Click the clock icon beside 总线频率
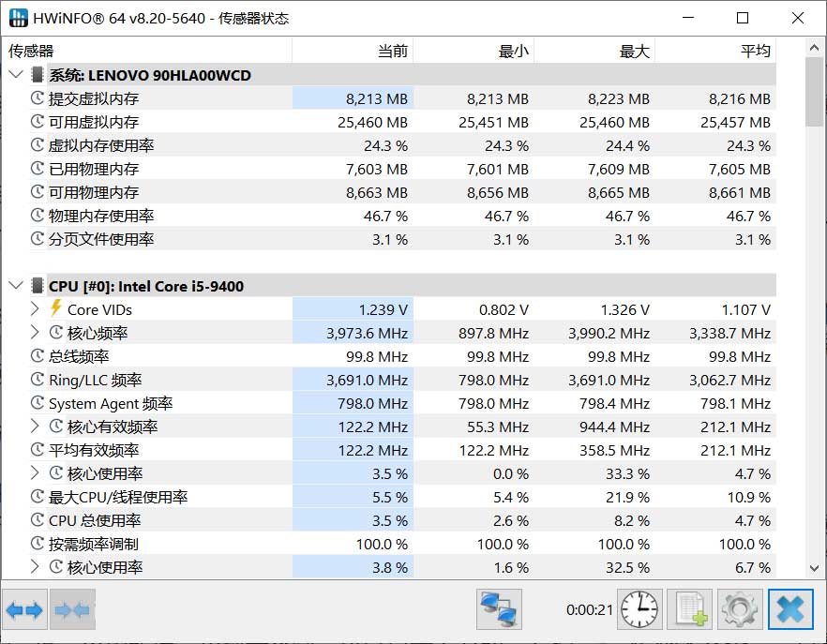Image resolution: width=827 pixels, height=644 pixels. tap(37, 356)
